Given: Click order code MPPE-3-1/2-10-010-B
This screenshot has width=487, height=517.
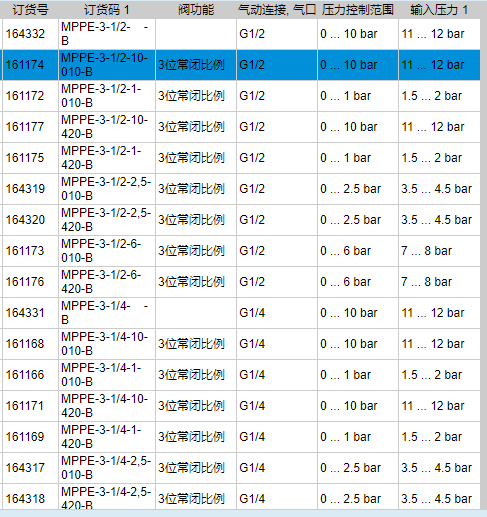Looking at the screenshot, I should [x=105, y=65].
